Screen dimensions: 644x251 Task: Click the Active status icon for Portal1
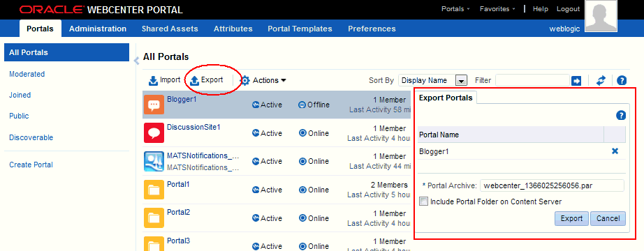coord(256,190)
